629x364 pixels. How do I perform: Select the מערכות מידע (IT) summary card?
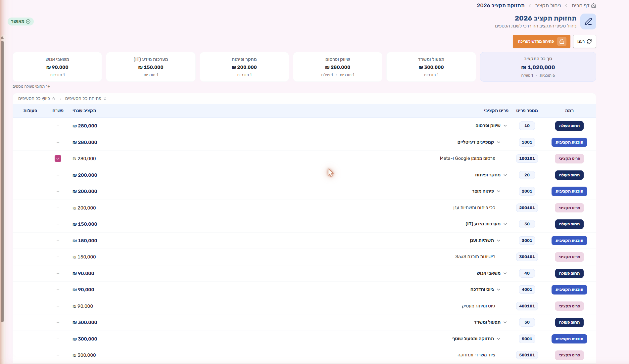point(151,67)
